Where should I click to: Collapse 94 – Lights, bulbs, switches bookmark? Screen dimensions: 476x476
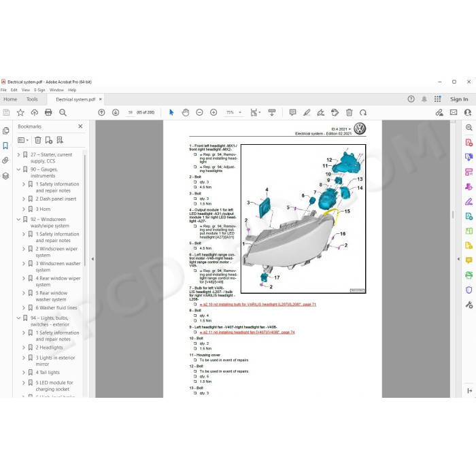18,318
